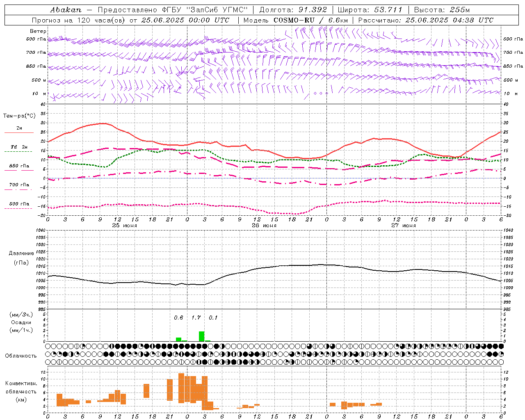Image resolution: width=525 pixels, height=420 pixels.
Task: Click the forecast length text Прогноз на 120 часа(ов)
Action: (x=79, y=20)
